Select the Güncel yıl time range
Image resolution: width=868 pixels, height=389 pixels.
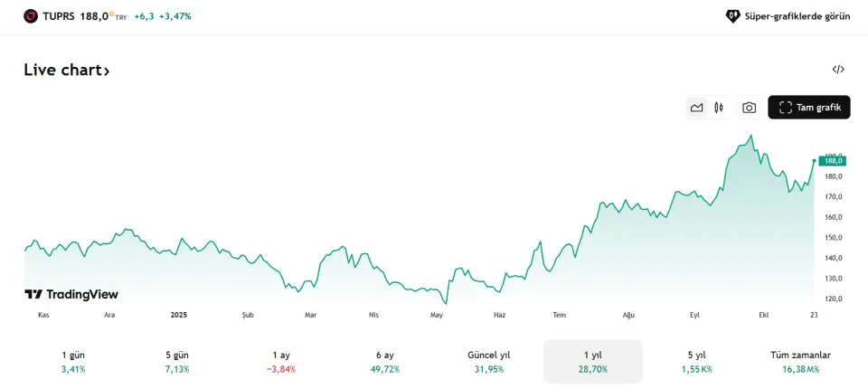[x=489, y=362]
